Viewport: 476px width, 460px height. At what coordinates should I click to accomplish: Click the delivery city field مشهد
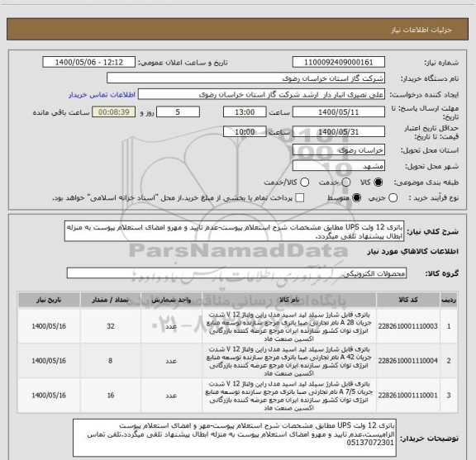(339, 166)
